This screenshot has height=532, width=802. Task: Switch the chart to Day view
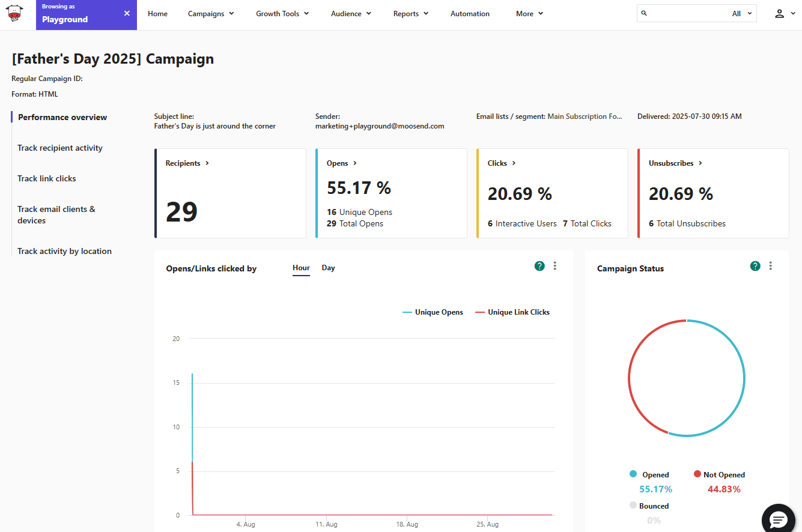click(x=328, y=268)
